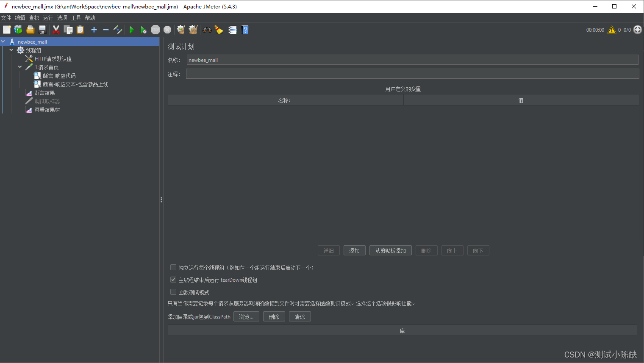Open the 工具 menu

click(76, 18)
